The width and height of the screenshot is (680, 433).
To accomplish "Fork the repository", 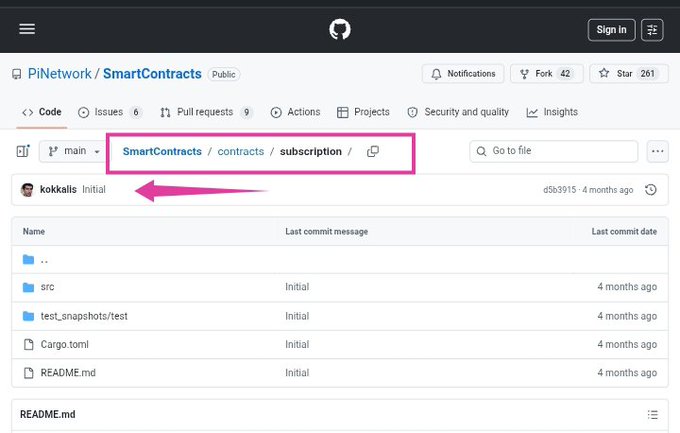I will (546, 74).
